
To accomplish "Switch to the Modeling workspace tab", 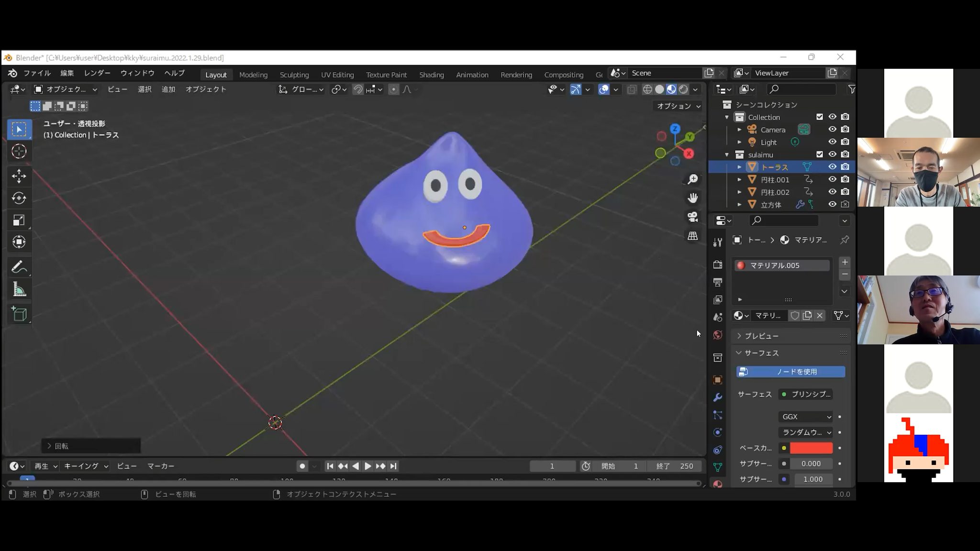I will tap(253, 75).
